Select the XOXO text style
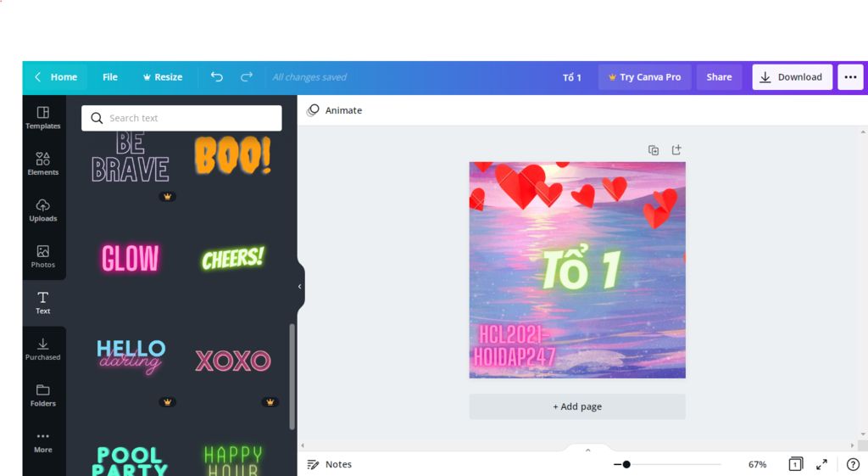 [233, 361]
